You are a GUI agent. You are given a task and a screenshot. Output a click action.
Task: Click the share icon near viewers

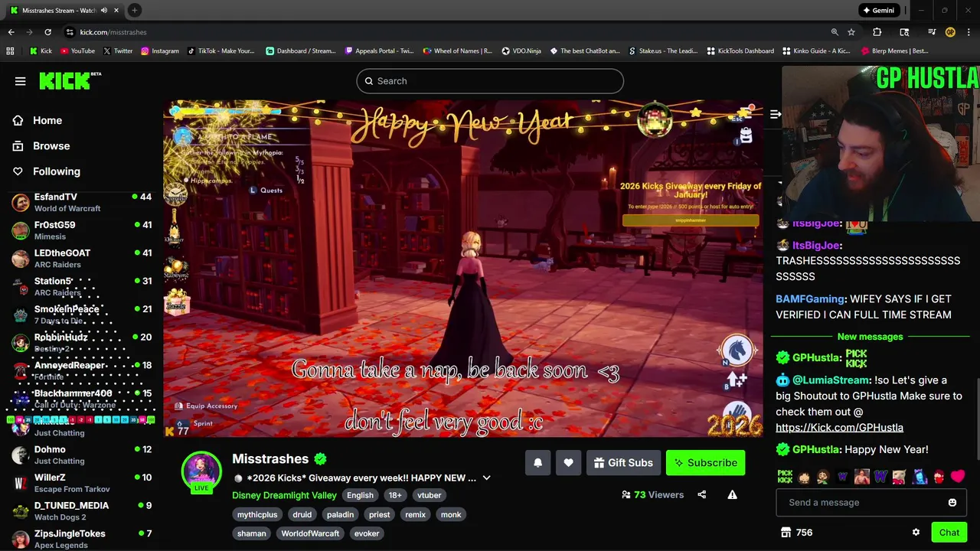(701, 494)
